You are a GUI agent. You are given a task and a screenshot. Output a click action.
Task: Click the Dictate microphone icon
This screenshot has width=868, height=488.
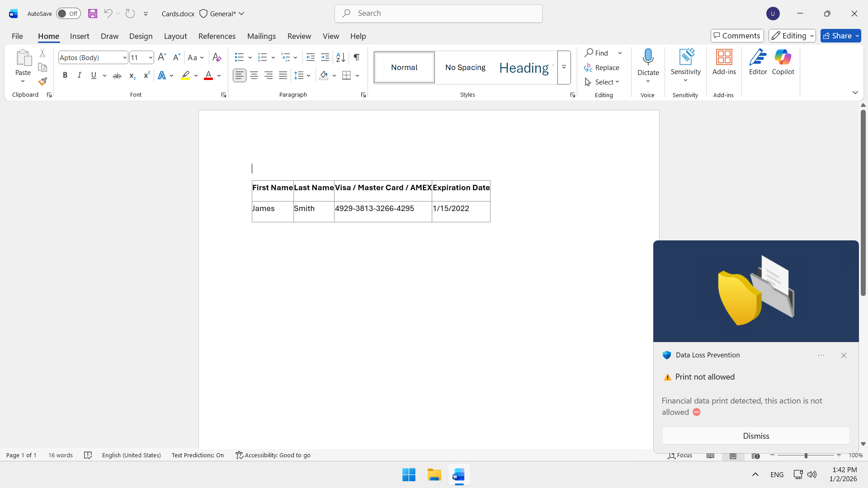coord(648,57)
